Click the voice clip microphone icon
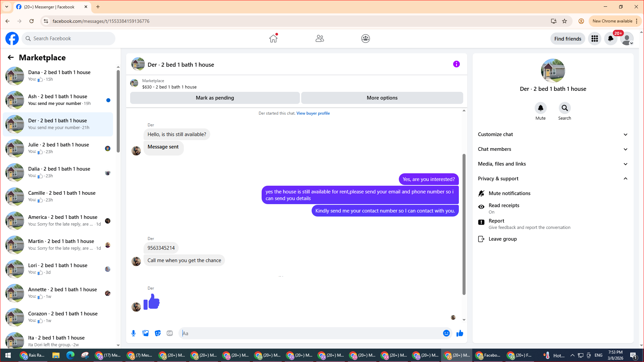 (133, 333)
